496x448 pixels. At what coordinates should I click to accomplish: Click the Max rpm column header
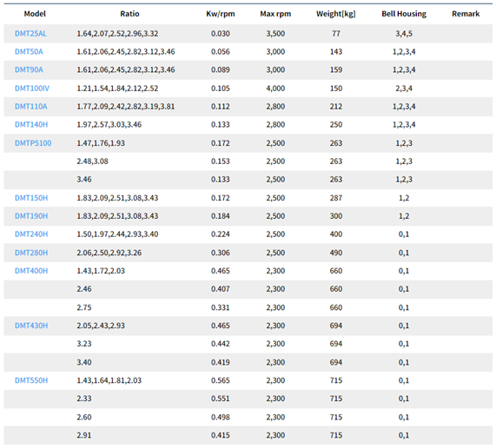click(x=275, y=14)
